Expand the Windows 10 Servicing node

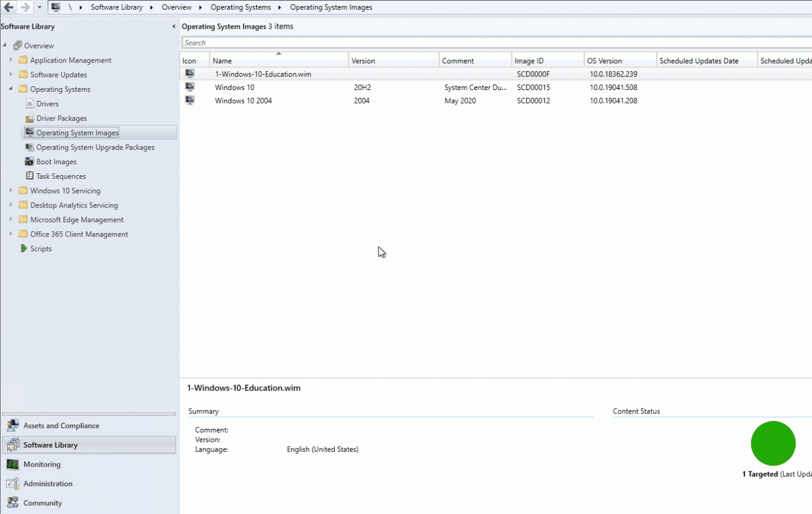[11, 190]
